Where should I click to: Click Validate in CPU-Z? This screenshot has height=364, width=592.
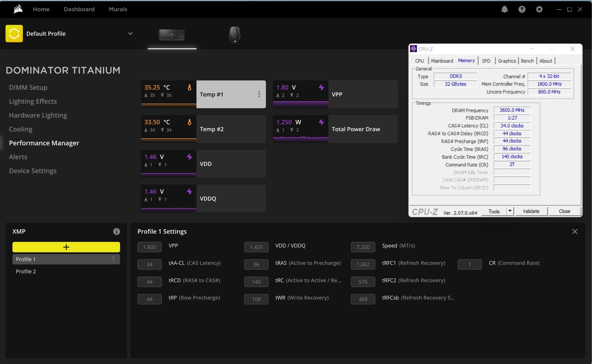coord(531,212)
